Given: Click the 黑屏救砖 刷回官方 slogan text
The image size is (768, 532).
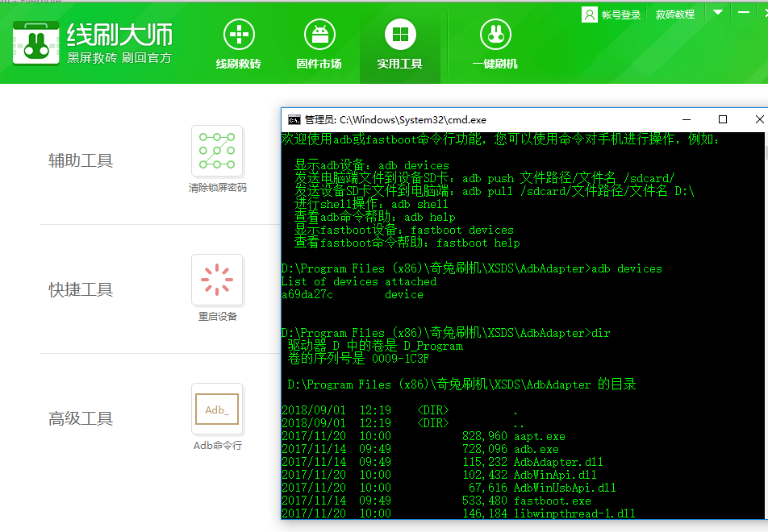Looking at the screenshot, I should (119, 58).
